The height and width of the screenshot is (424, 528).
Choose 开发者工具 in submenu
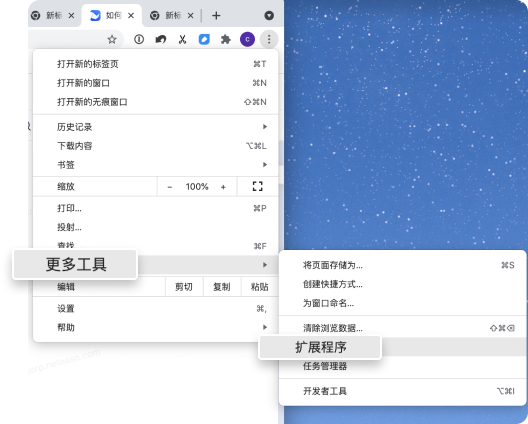[x=402, y=391]
